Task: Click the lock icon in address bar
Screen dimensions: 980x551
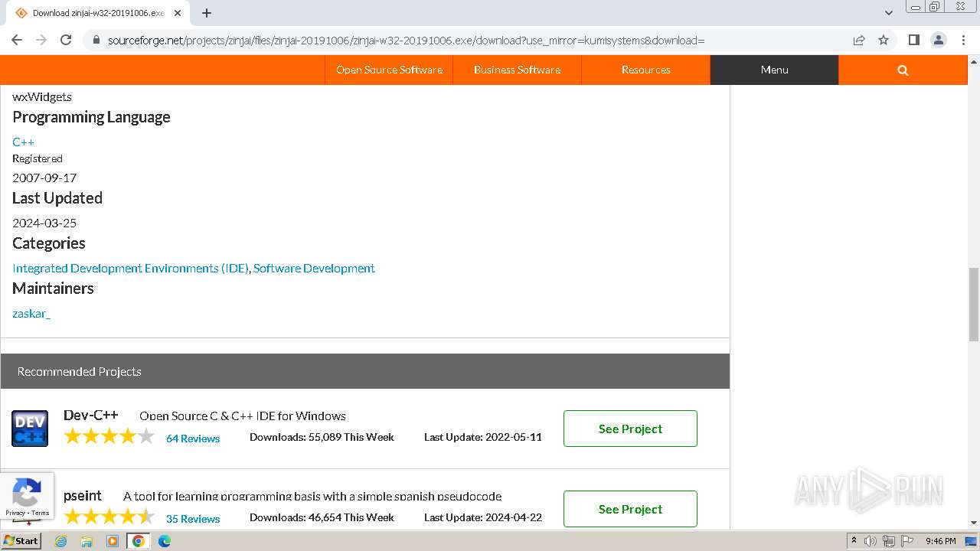Action: tap(96, 41)
